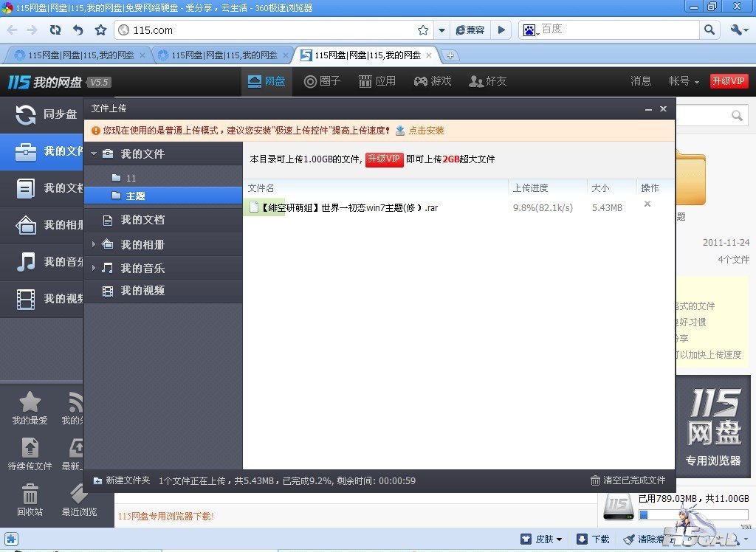Select the 主题 folder in the tree

coord(163,196)
